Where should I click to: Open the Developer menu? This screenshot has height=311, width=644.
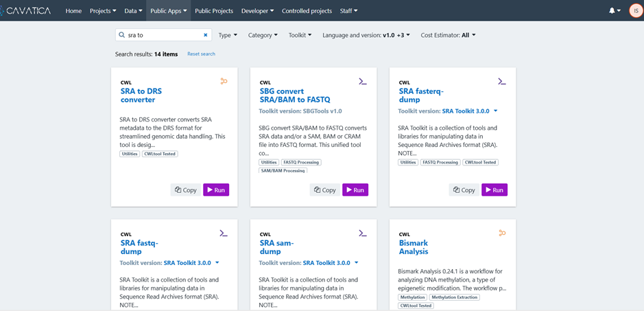tap(257, 11)
